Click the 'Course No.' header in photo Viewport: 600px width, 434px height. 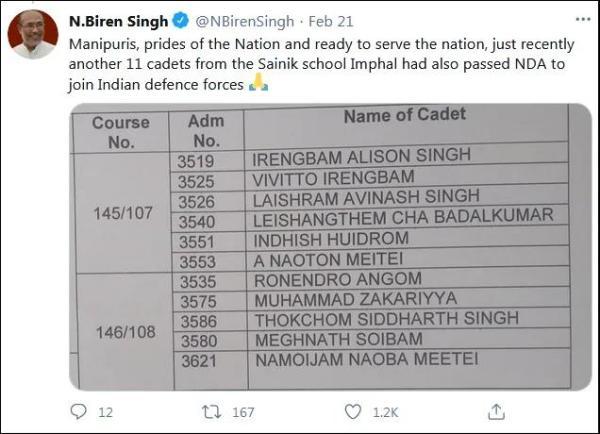click(x=120, y=131)
